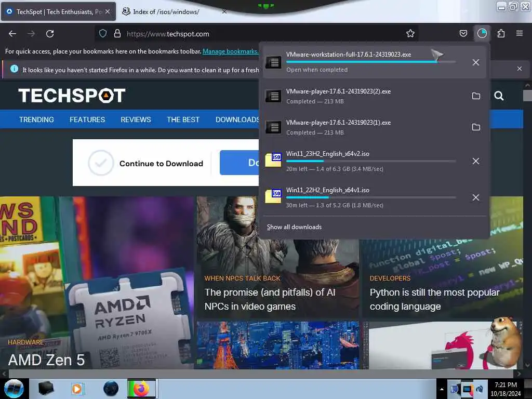The image size is (532, 399).
Task: Click the 'Continue to Download' ad text
Action: (x=161, y=164)
